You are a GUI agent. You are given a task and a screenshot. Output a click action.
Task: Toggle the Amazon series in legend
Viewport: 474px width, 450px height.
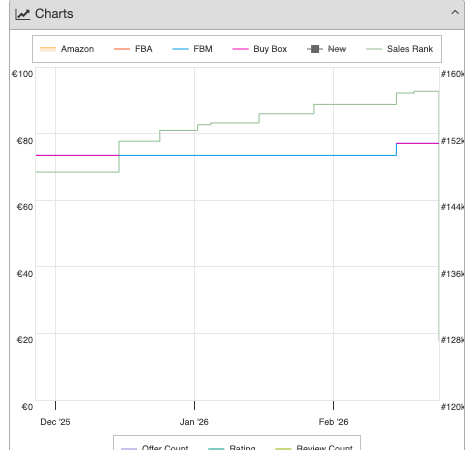coord(67,49)
